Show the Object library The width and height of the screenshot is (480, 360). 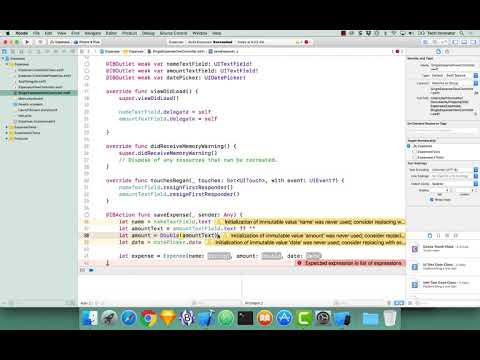tap(447, 236)
